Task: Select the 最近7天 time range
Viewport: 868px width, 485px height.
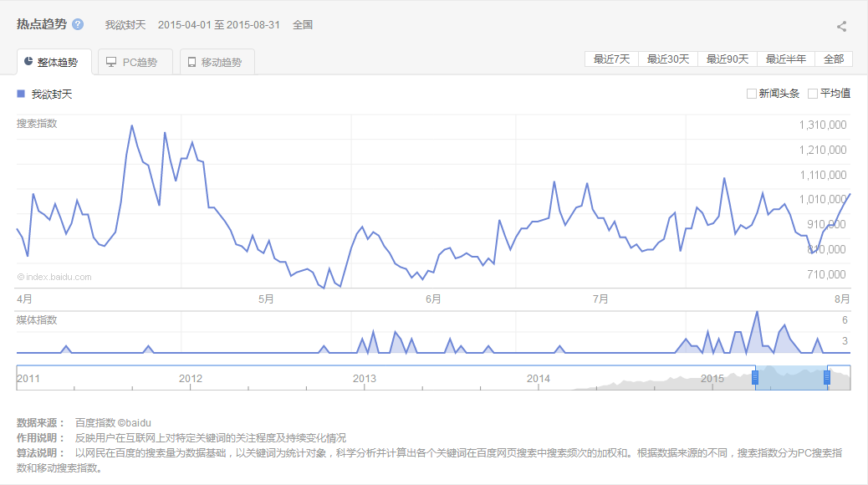Action: (611, 59)
